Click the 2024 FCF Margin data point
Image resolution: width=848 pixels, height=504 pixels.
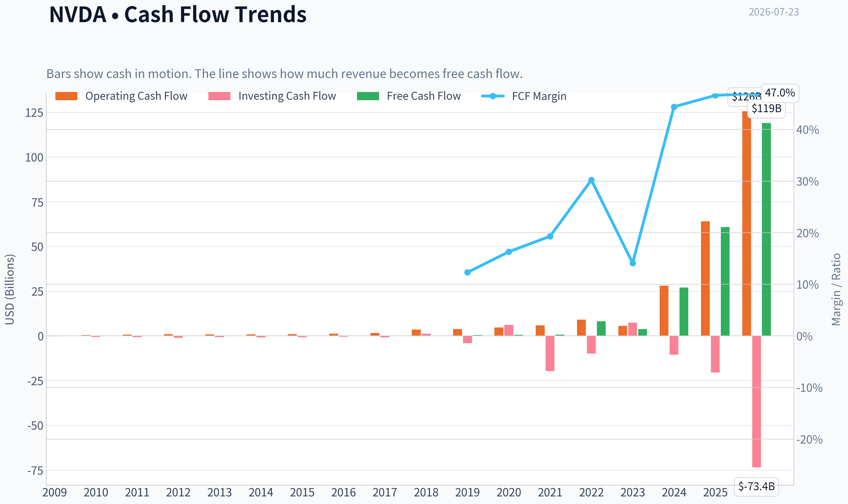click(674, 107)
